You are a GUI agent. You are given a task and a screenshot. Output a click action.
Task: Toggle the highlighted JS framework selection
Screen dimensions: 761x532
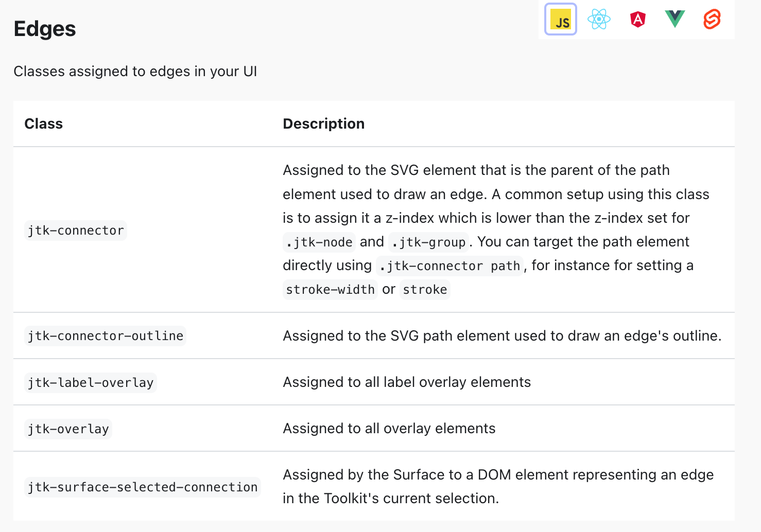tap(560, 20)
